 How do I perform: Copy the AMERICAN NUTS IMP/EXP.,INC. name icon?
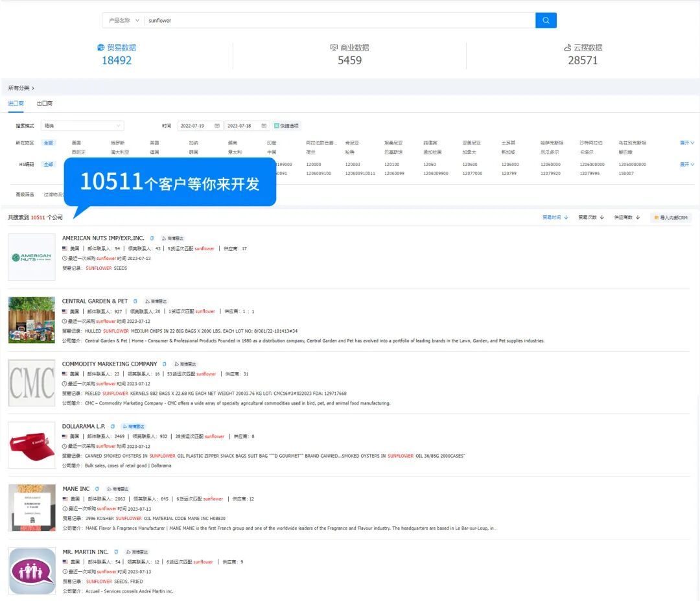pos(152,238)
